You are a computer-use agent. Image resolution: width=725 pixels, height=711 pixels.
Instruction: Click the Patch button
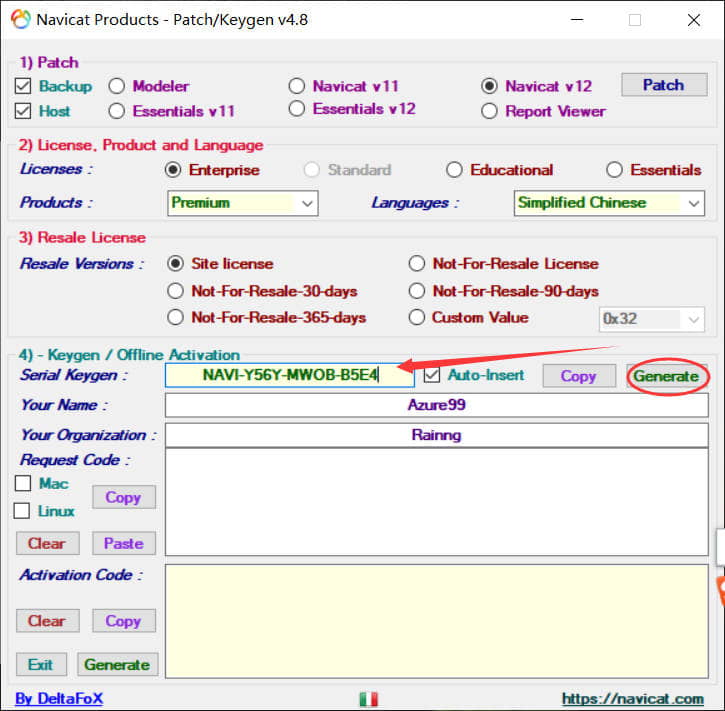664,85
